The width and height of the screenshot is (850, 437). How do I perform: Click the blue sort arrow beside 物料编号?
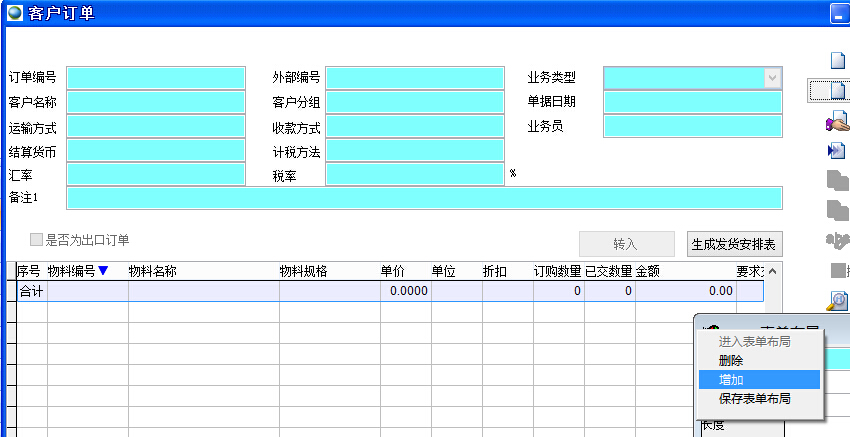(x=103, y=271)
